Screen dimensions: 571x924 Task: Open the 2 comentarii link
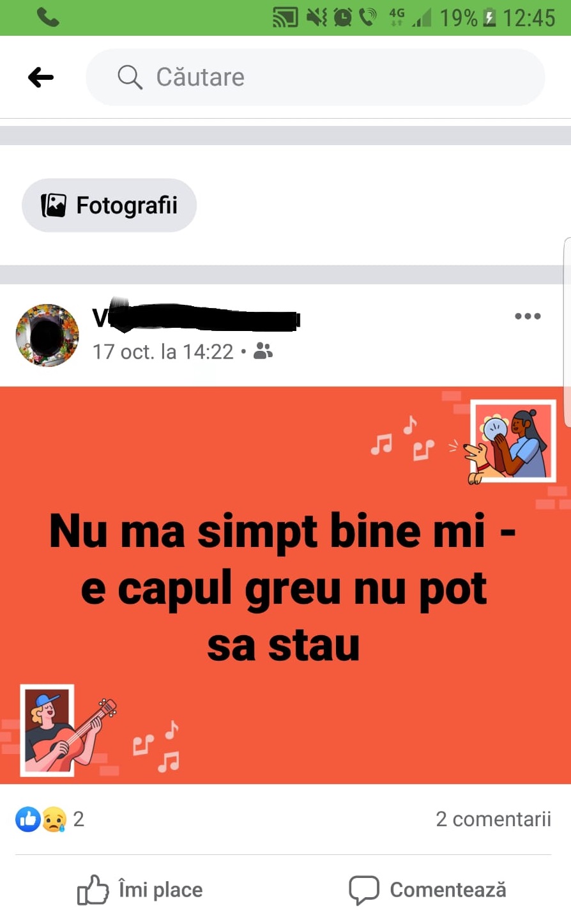tap(493, 819)
